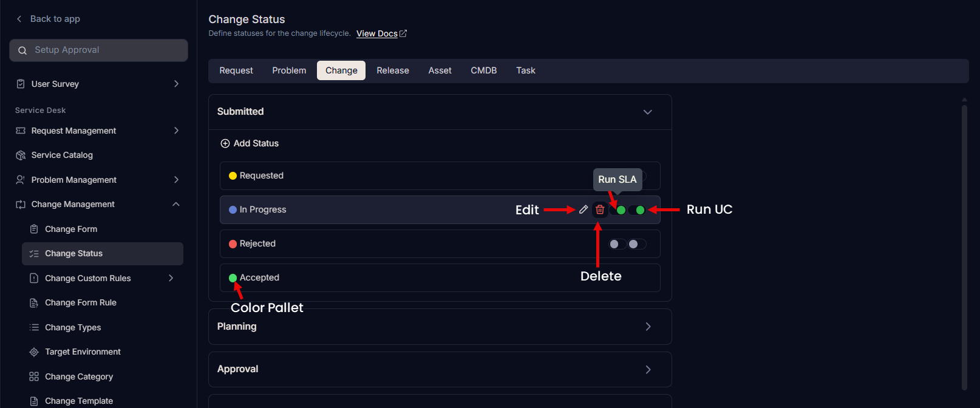
Task: Enable the Run SLA switch on Rejected row
Action: click(x=618, y=244)
